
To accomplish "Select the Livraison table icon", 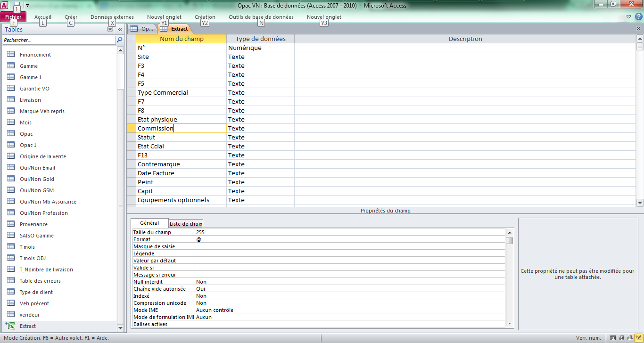I will [x=11, y=100].
